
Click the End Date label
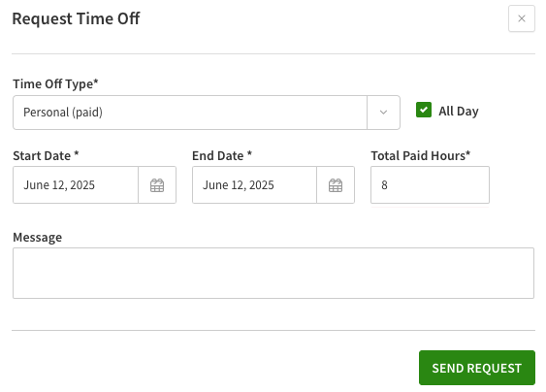coord(222,156)
